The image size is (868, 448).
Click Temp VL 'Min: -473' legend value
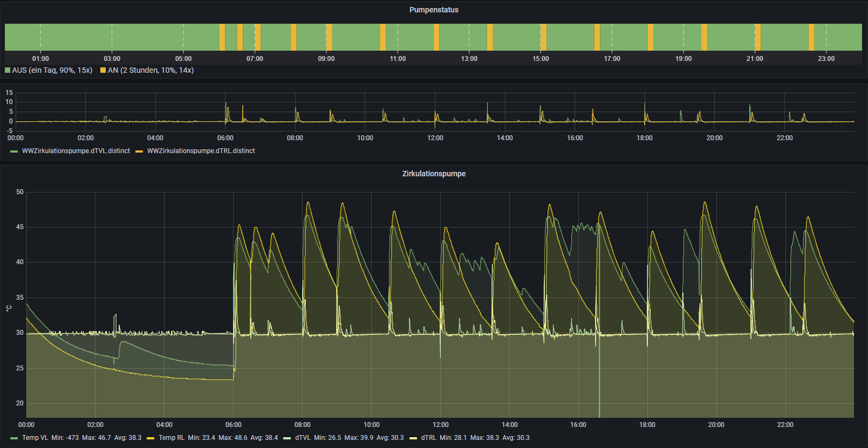tap(65, 438)
